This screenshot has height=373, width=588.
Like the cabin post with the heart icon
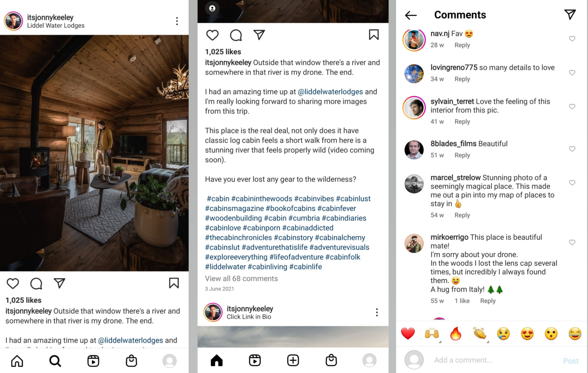pyautogui.click(x=13, y=283)
